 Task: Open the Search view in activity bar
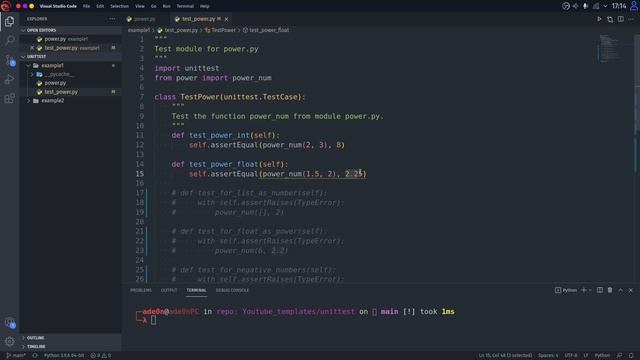click(x=9, y=40)
